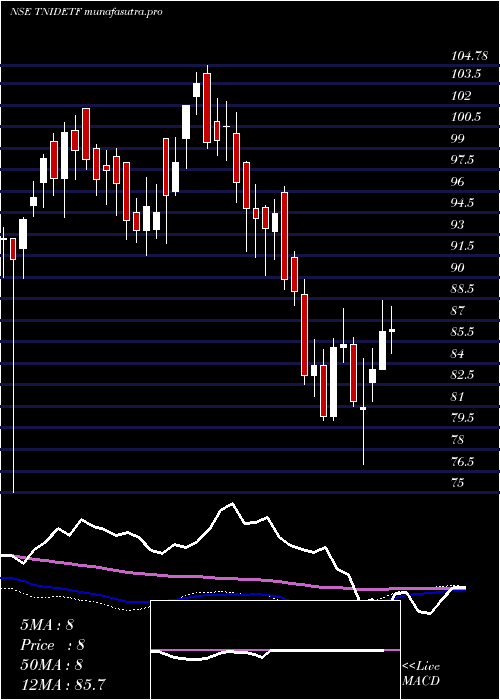Click the 93 price axis label
Image resolution: width=500 pixels, height=700 pixels.
(458, 224)
